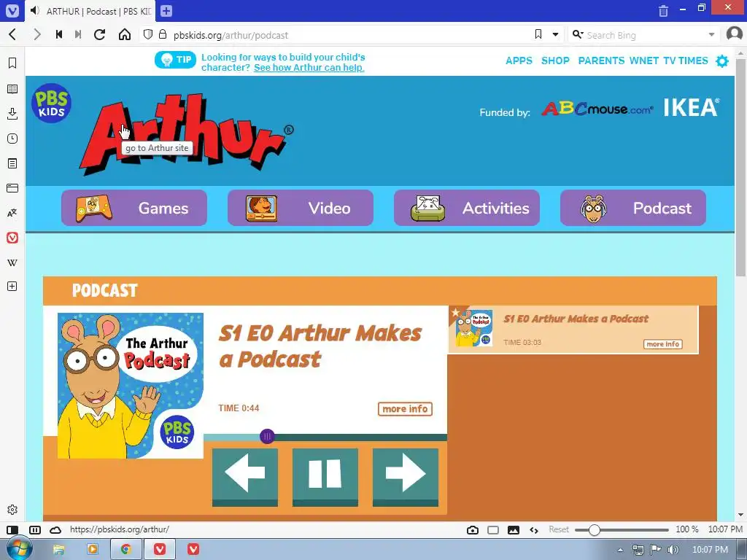Select the ARTHUR Podcast browser tab

pos(90,11)
